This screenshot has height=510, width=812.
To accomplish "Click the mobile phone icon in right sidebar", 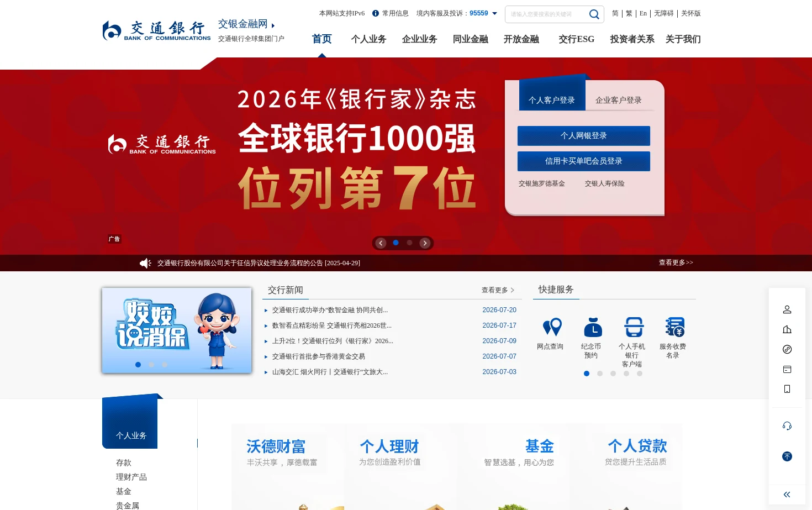I will tap(787, 389).
